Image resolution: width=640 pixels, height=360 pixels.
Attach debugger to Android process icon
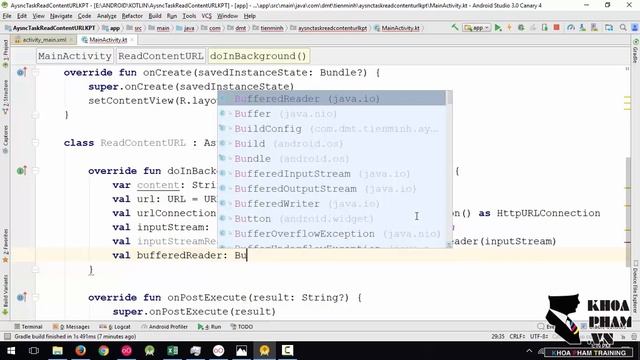(544, 28)
